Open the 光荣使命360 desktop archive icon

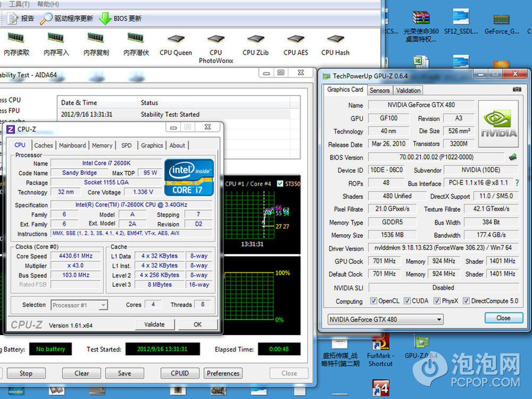(421, 26)
